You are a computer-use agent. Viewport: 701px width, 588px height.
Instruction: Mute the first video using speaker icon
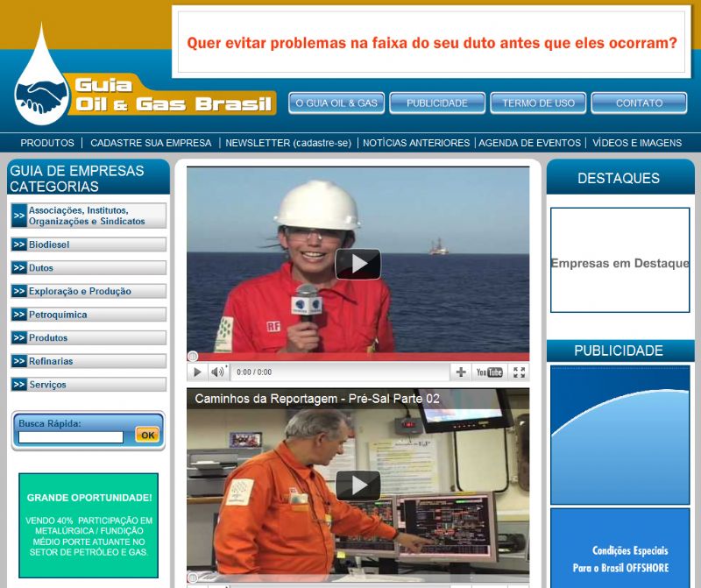pos(218,372)
